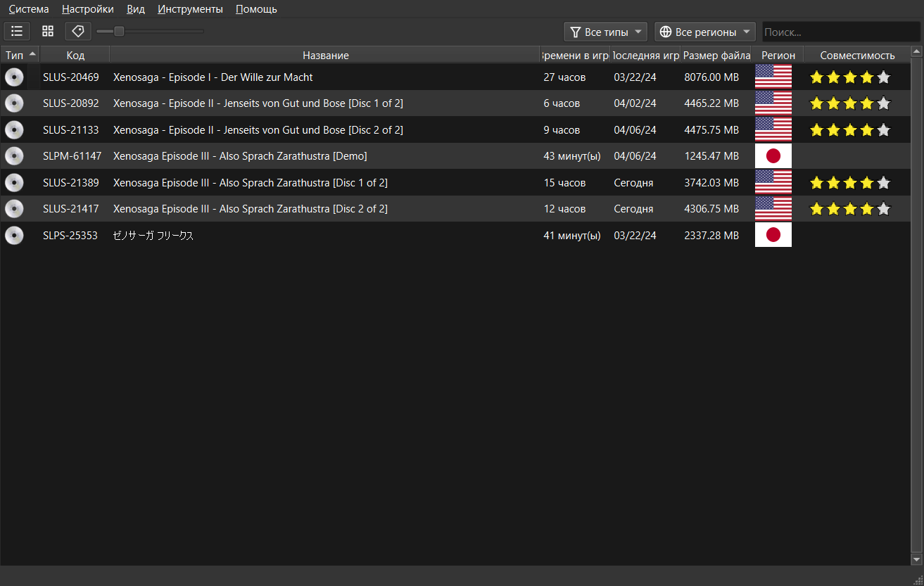Click the disc icon for SLPM-61147
Viewport: 924px width, 586px height.
point(14,156)
